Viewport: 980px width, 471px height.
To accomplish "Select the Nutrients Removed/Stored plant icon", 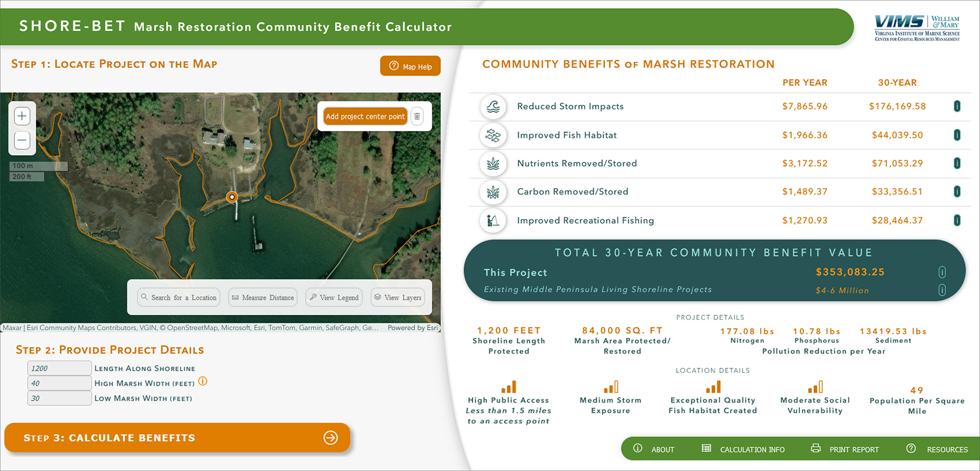I will (x=493, y=163).
